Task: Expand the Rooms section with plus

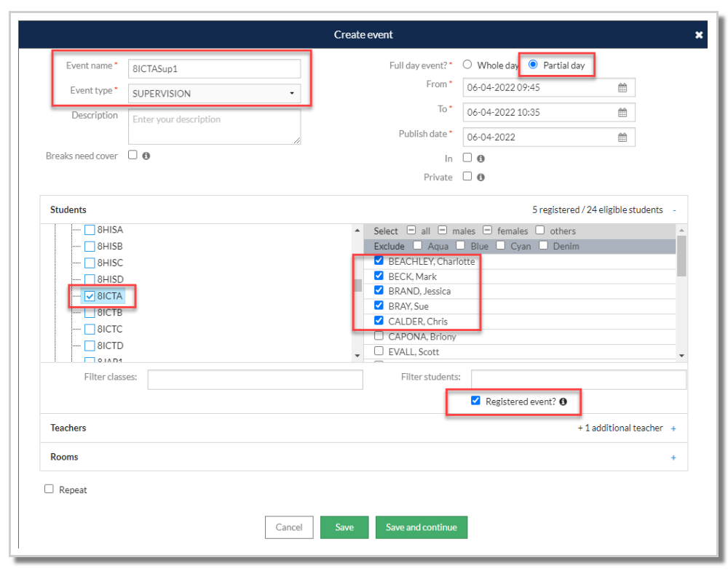Action: tap(673, 458)
